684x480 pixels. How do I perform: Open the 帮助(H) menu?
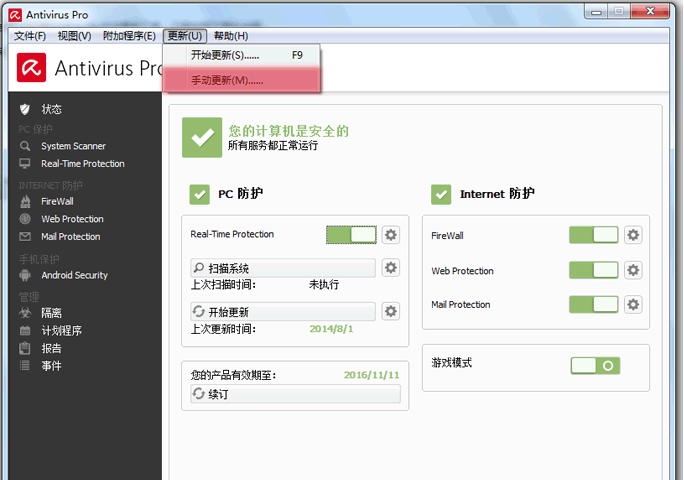[x=231, y=36]
